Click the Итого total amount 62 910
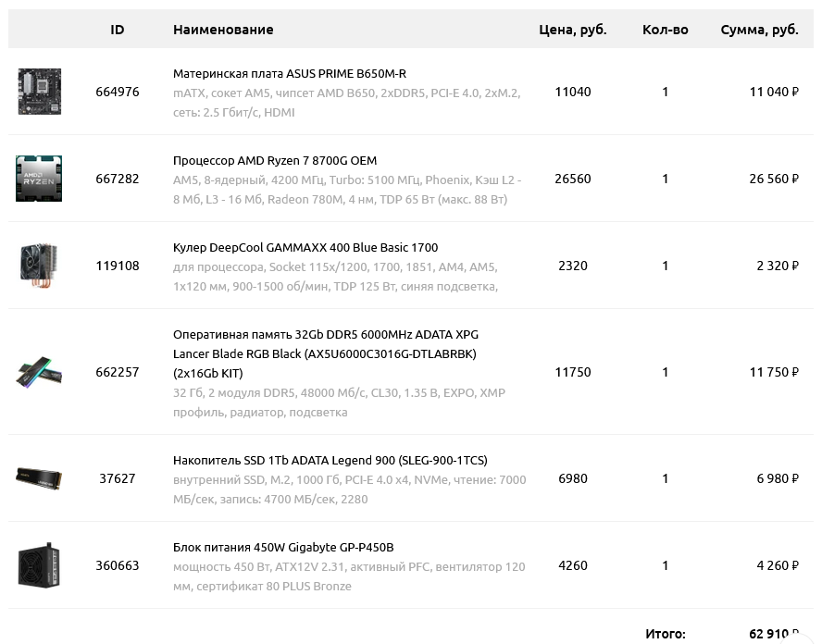 coord(774,634)
